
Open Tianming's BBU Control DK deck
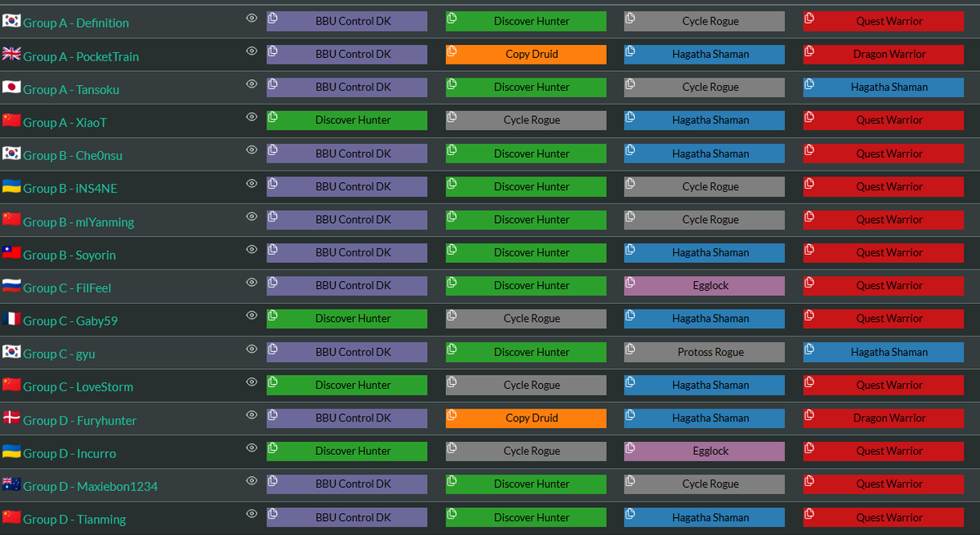346,518
